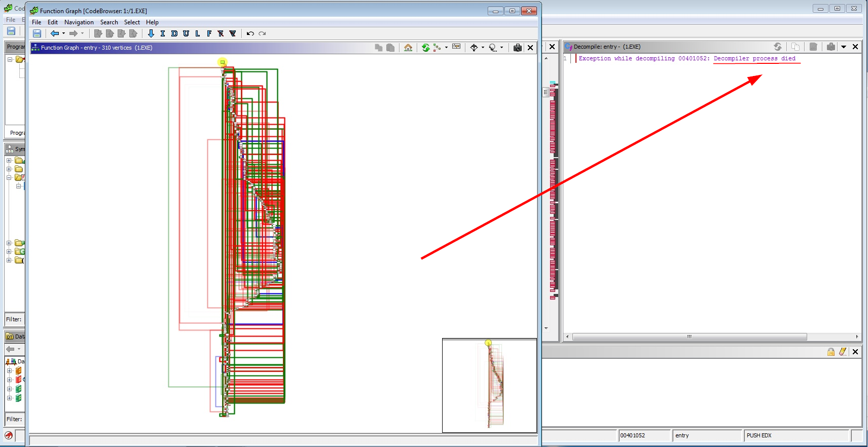Click the Go to Home vertex icon

click(408, 48)
